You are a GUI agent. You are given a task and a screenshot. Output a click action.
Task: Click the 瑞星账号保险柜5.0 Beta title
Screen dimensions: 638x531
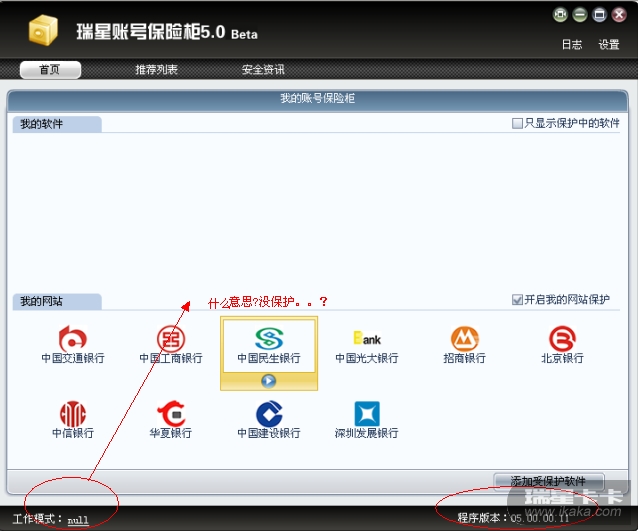click(x=167, y=32)
